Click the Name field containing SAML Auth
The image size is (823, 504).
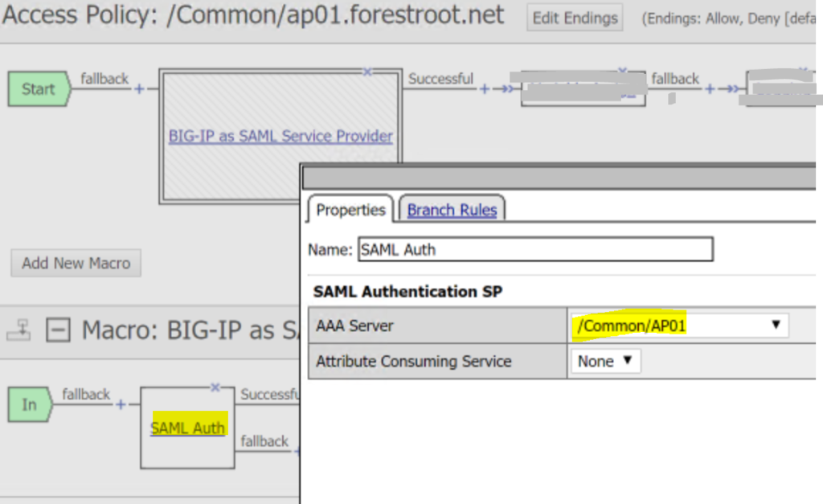click(535, 249)
